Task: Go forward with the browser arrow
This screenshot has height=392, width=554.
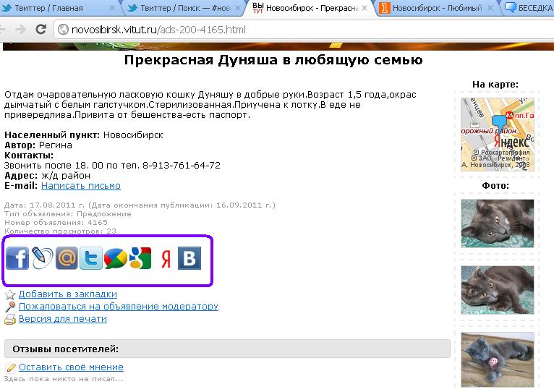Action: (x=21, y=30)
